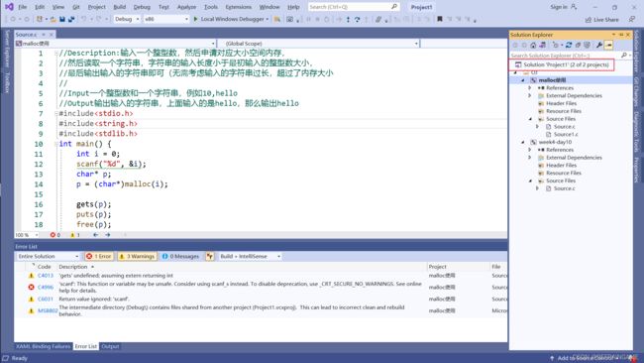Click the Navigate Backward toolbar icon
Image resolution: width=644 pixels, height=363 pixels.
[x=13, y=19]
